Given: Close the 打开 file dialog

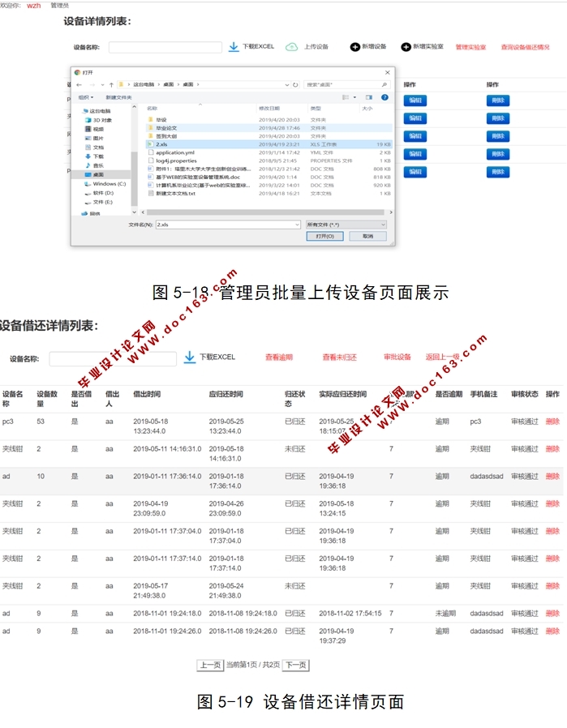Looking at the screenshot, I should click(x=387, y=72).
